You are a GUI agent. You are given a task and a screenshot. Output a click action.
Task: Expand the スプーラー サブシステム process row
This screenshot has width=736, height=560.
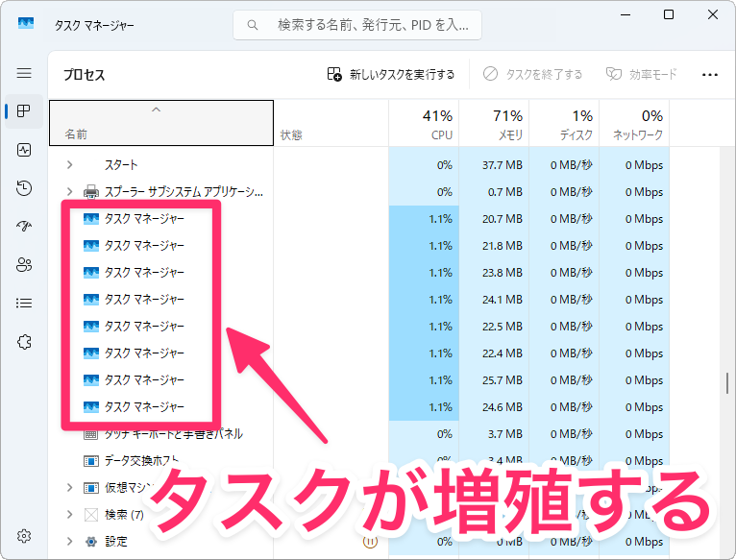(x=69, y=192)
